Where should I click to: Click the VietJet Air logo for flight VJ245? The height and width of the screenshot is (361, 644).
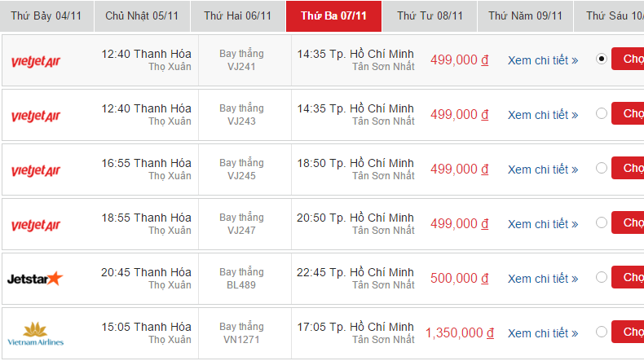coord(36,170)
